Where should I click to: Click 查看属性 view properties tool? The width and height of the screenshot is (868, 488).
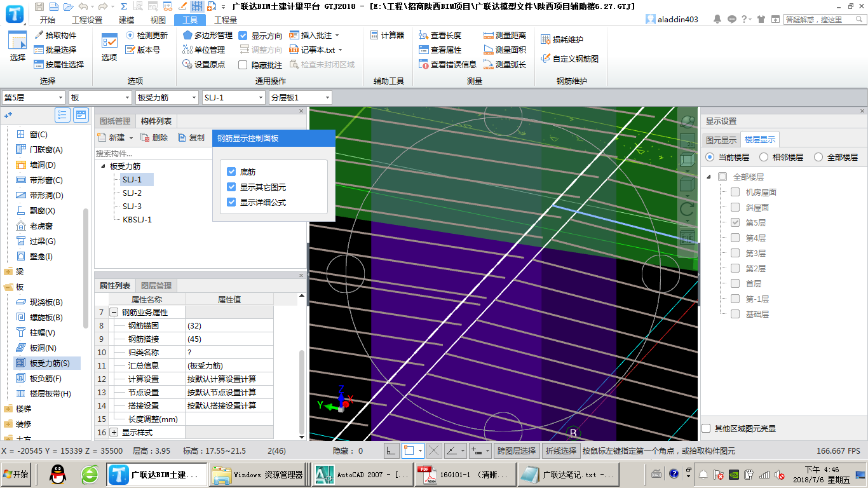click(440, 50)
